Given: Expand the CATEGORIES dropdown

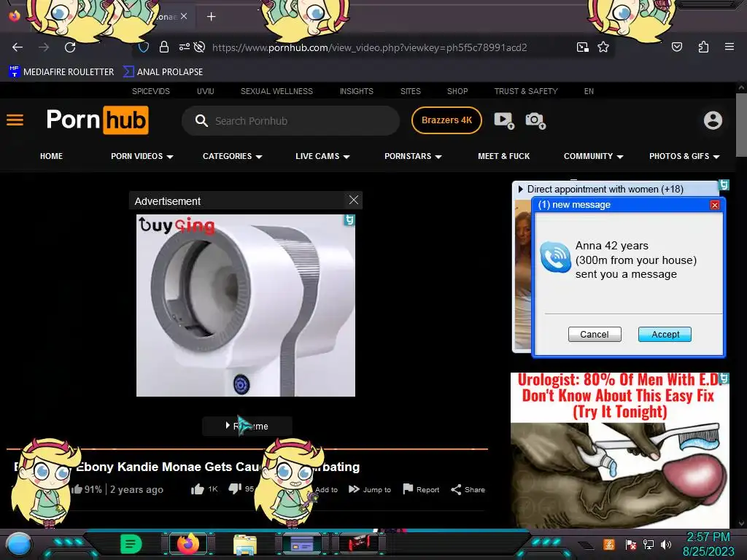Looking at the screenshot, I should pyautogui.click(x=233, y=156).
